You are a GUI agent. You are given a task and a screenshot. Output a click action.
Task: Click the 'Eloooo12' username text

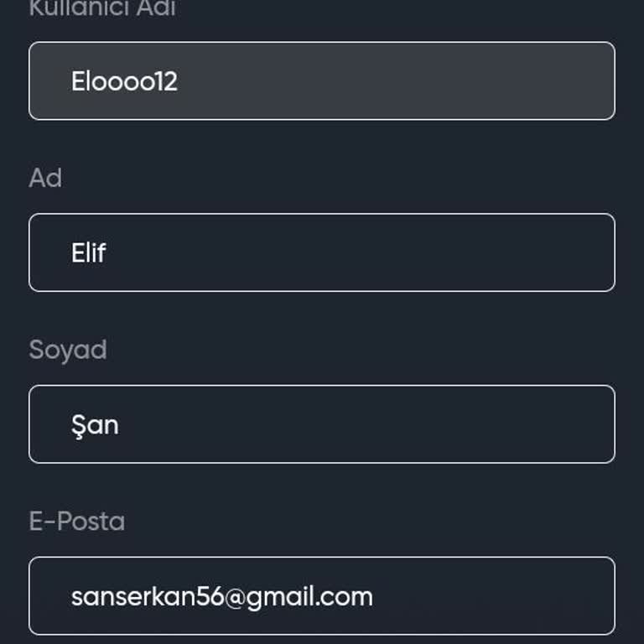[x=124, y=81]
